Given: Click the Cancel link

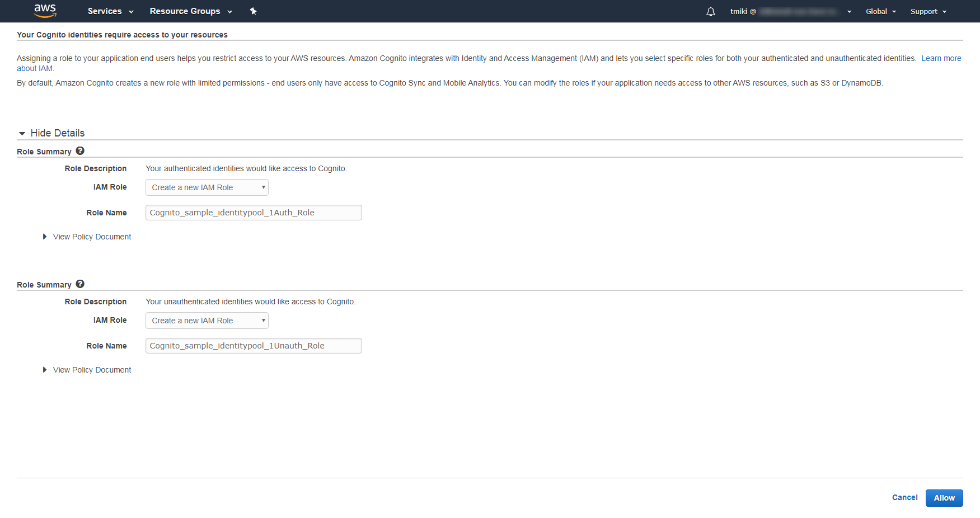Looking at the screenshot, I should pyautogui.click(x=904, y=497).
